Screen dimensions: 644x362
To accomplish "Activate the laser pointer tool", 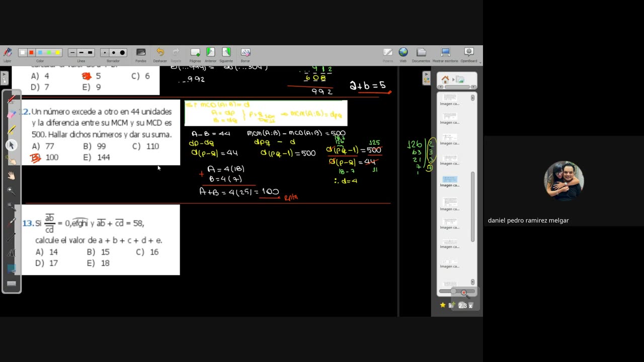I will (11, 222).
